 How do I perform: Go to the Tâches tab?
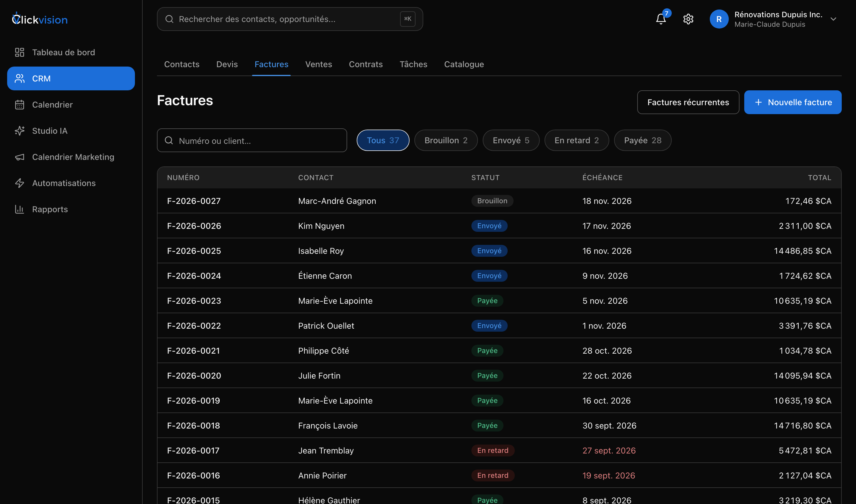coord(413,64)
